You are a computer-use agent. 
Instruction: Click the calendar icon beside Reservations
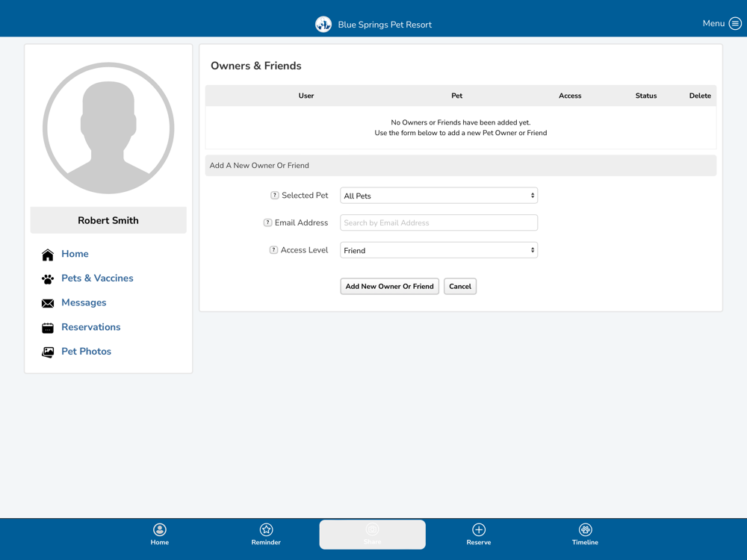click(x=48, y=328)
